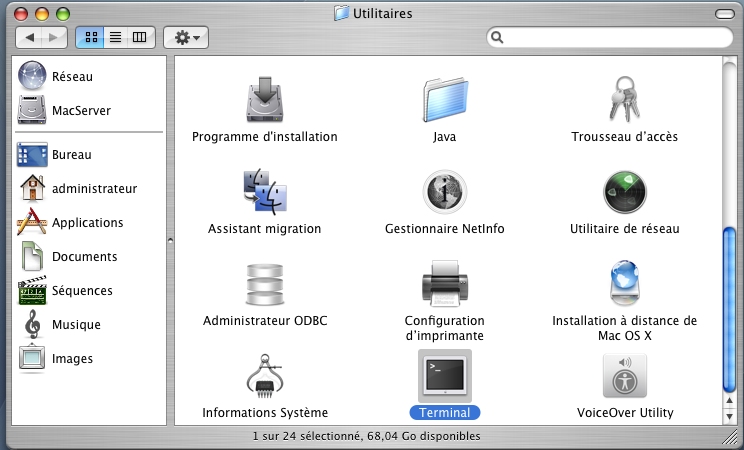Viewport: 744px width, 450px height.
Task: Select the Terminal application icon
Action: click(x=445, y=376)
